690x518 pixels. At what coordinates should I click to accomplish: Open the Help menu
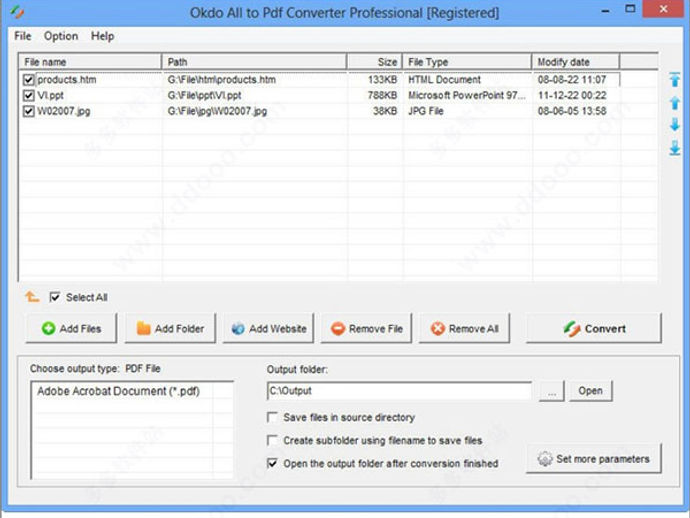pos(102,36)
